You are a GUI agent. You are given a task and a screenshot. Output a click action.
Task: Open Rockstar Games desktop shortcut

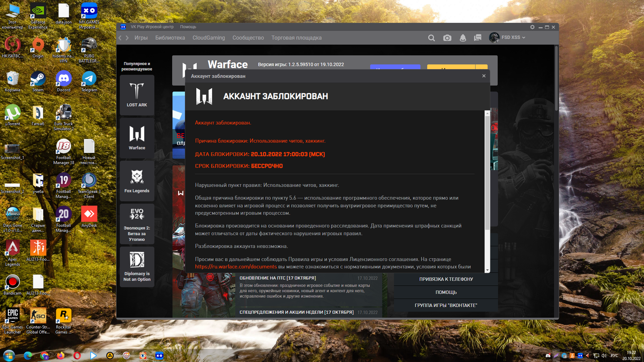pos(64,321)
